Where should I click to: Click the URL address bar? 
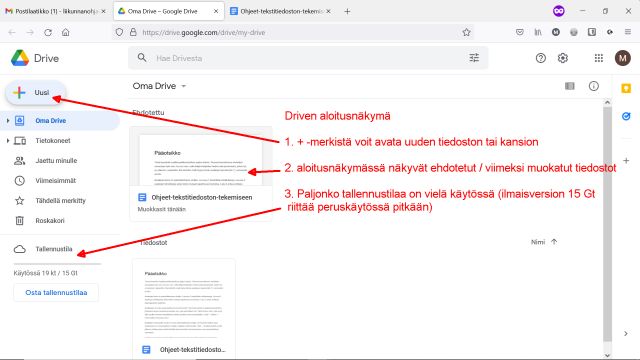tap(294, 32)
